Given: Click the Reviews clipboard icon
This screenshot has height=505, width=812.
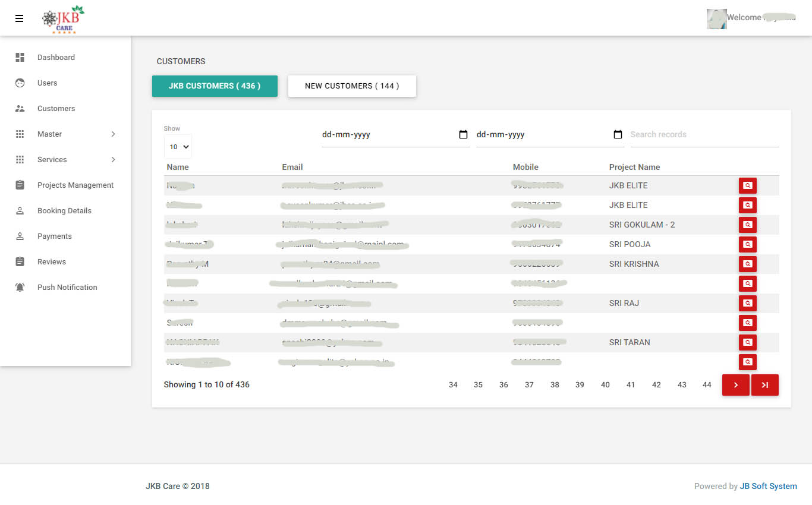Looking at the screenshot, I should tap(20, 262).
